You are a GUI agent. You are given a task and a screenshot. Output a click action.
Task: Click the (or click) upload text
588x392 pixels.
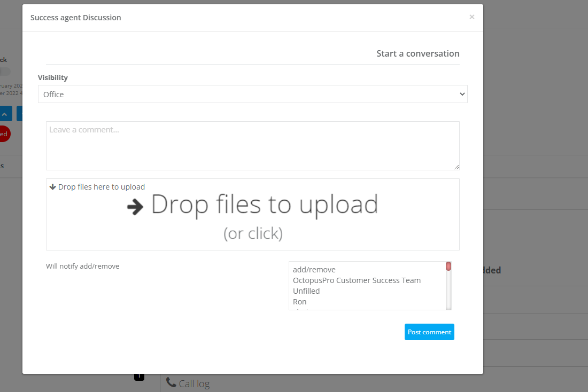pyautogui.click(x=253, y=233)
